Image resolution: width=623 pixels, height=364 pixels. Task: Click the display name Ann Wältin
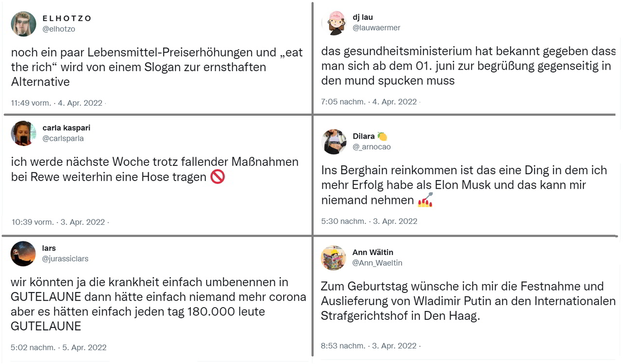[373, 252]
